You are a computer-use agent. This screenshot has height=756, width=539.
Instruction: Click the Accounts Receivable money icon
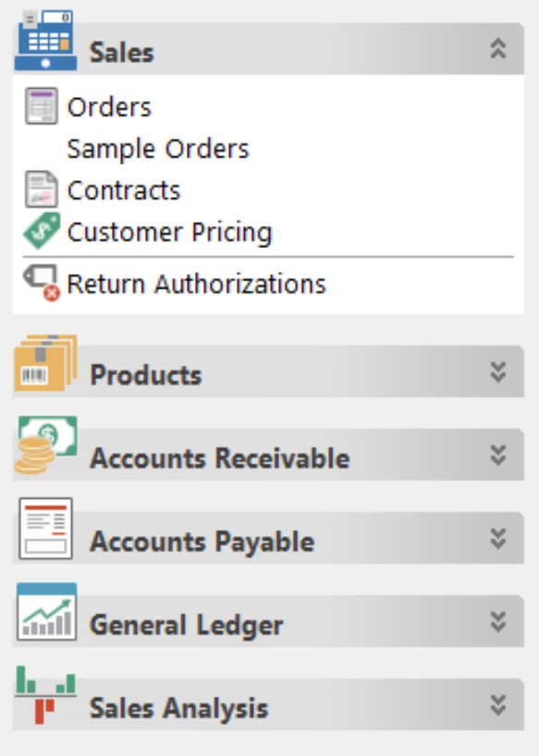point(46,445)
